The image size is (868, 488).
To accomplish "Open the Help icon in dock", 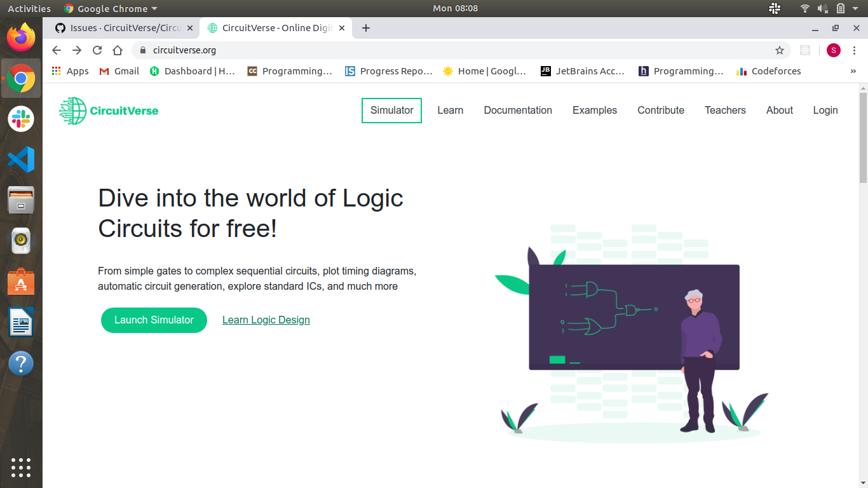I will (21, 363).
